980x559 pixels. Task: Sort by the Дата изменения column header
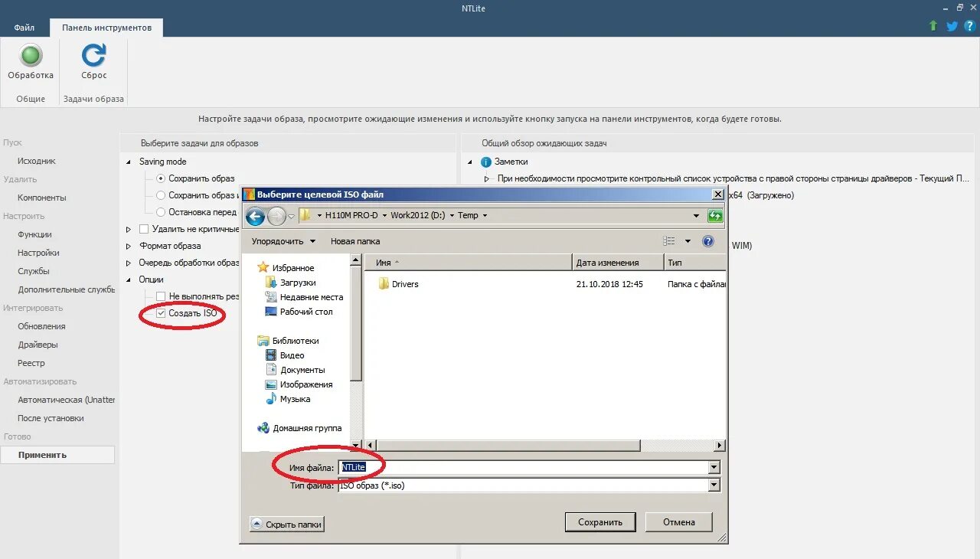pyautogui.click(x=617, y=263)
